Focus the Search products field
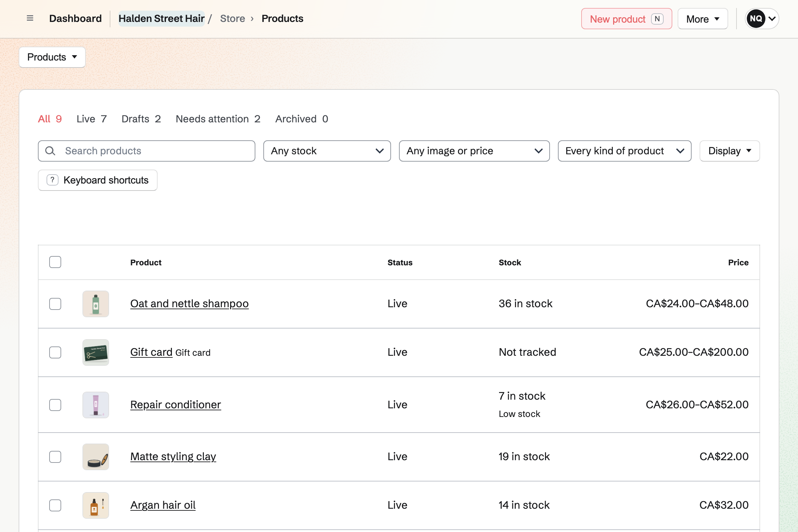The height and width of the screenshot is (532, 798). tap(147, 151)
